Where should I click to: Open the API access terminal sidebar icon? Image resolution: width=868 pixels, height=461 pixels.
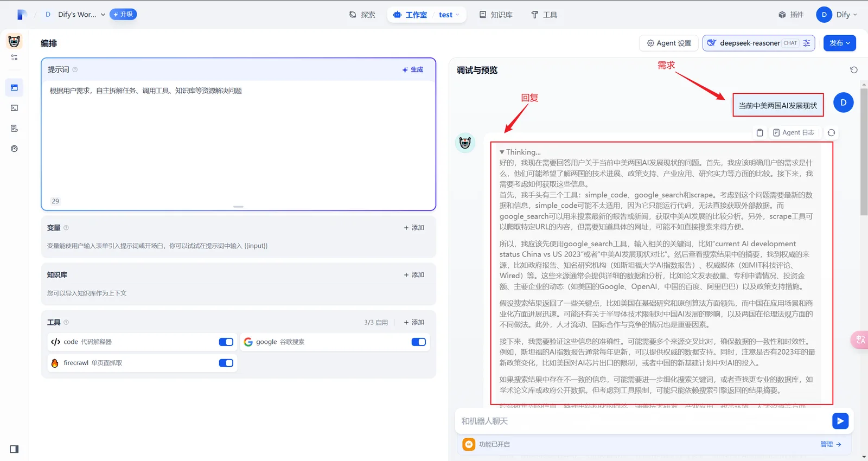point(14,108)
